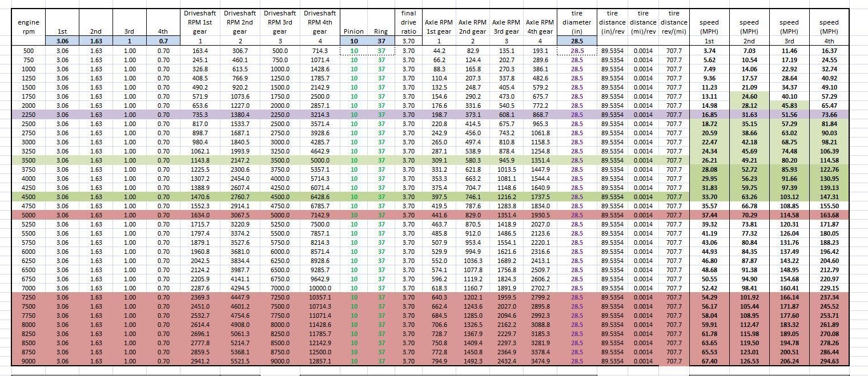Screen dimensions: 868x376
Task: Select the 9000 engine rpm cell
Action: 26,361
